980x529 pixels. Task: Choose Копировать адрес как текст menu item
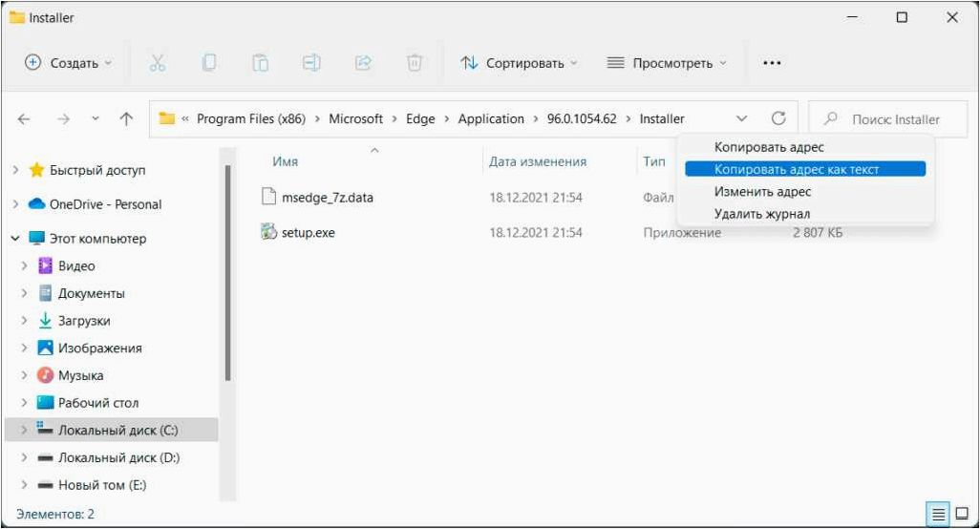pos(805,169)
